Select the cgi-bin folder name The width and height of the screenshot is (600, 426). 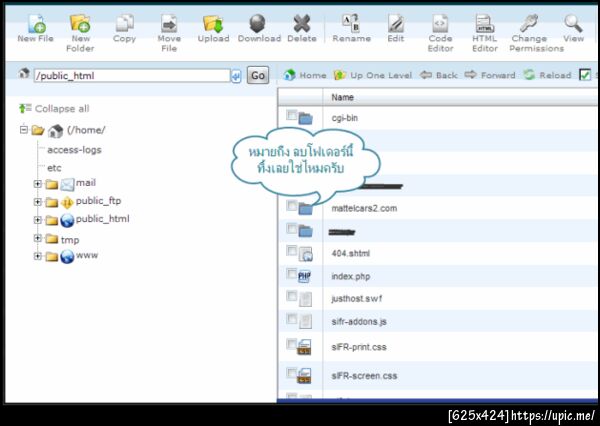click(344, 118)
